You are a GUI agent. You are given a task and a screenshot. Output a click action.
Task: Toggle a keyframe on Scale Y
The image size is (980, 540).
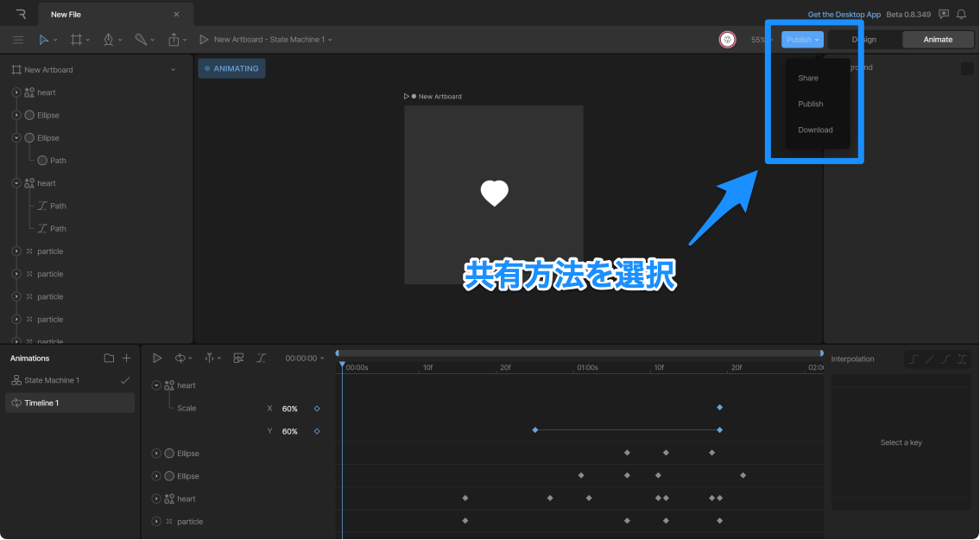317,430
